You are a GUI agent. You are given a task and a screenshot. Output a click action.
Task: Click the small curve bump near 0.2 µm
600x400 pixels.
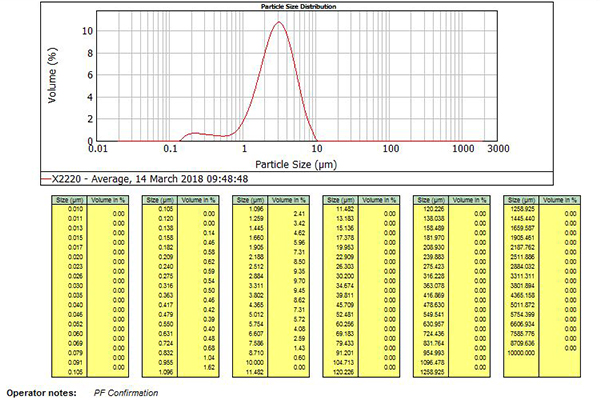(x=197, y=132)
